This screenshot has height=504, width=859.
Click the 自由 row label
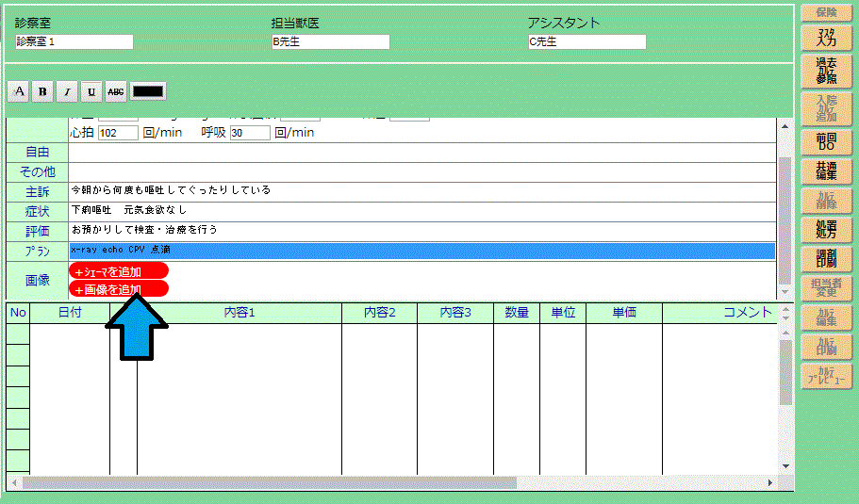click(38, 153)
